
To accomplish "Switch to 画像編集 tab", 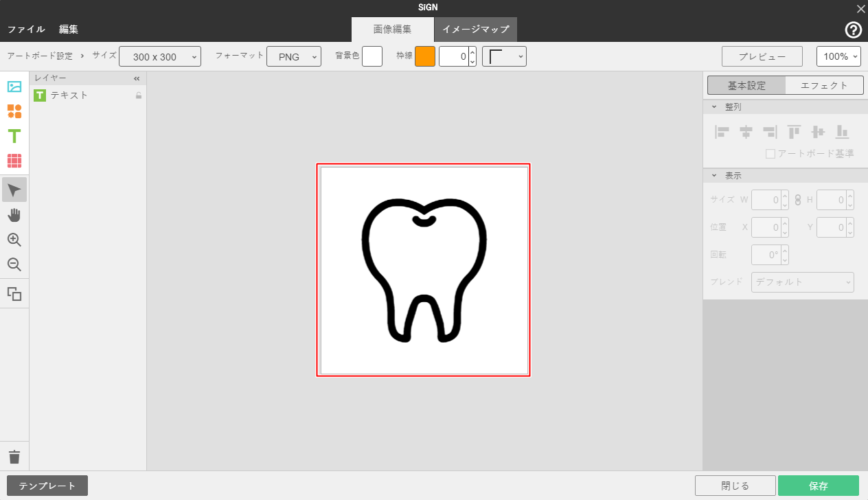I will click(393, 30).
